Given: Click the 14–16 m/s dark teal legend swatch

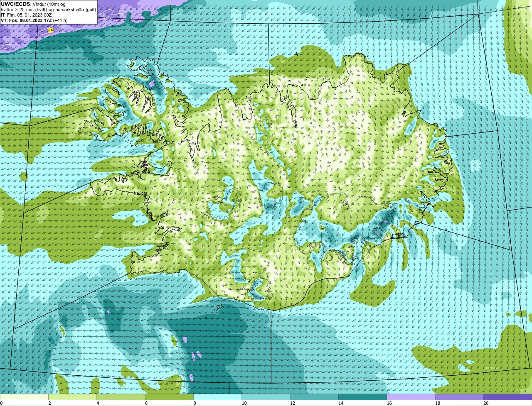Looking at the screenshot, I should point(363,397).
